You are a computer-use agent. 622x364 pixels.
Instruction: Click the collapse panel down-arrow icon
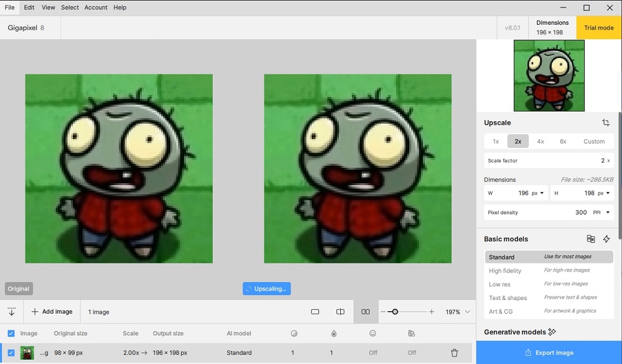coord(11,312)
